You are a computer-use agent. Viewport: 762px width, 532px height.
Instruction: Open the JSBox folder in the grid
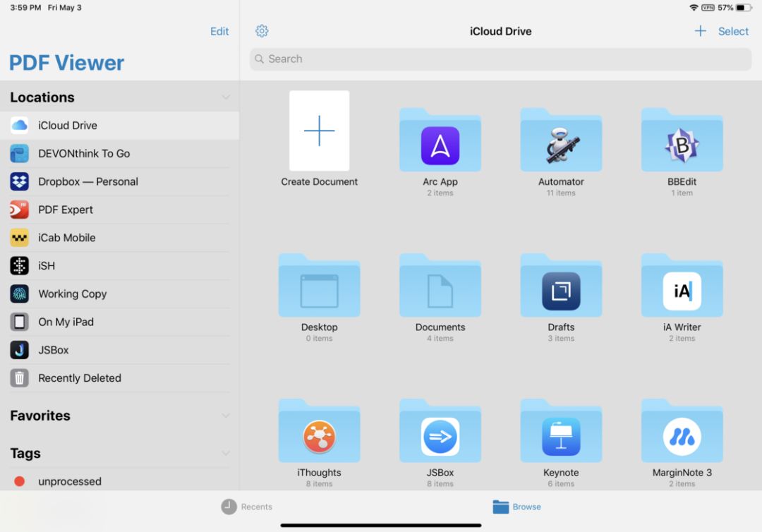pyautogui.click(x=440, y=430)
